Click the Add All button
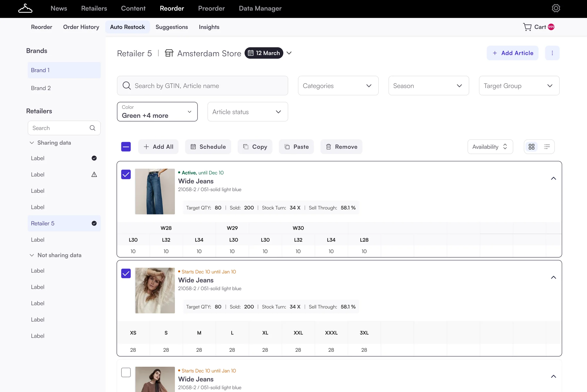587x392 pixels. (x=158, y=147)
